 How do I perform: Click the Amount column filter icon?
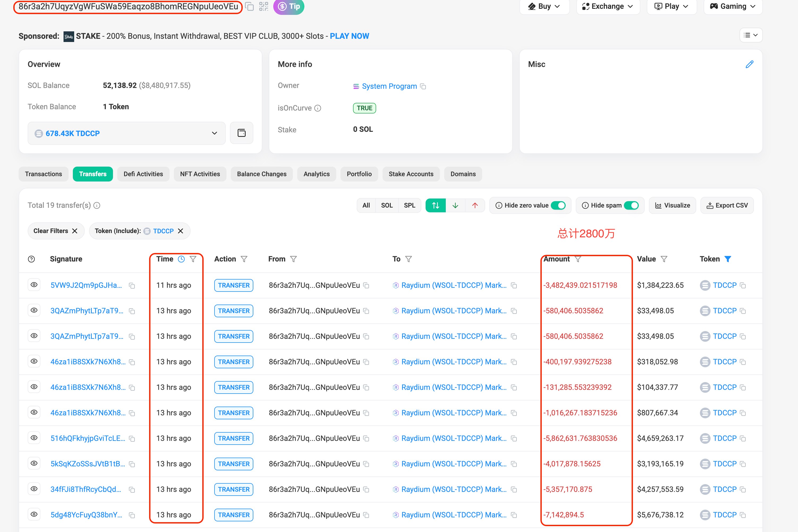click(578, 259)
